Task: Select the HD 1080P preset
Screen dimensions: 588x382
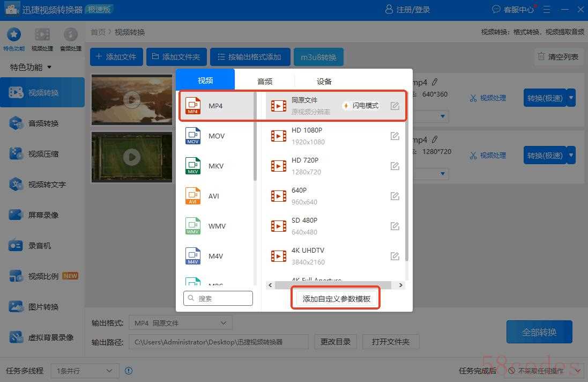Action: [x=336, y=136]
